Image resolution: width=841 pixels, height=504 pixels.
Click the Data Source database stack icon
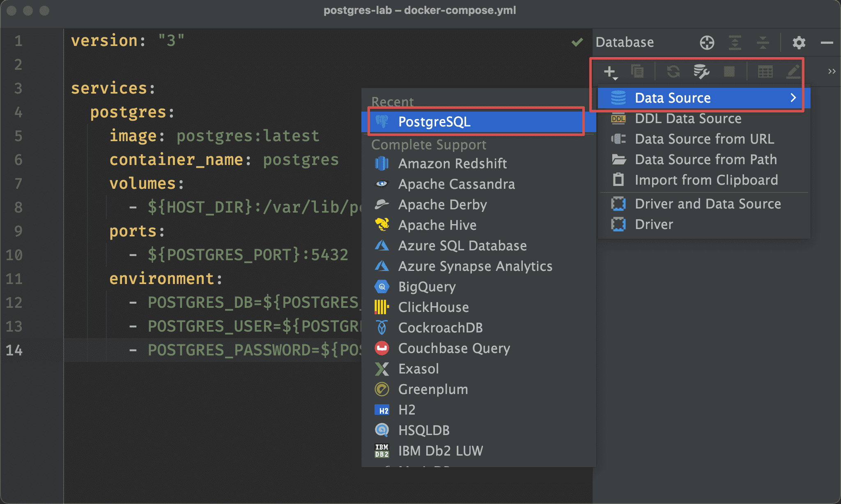click(x=618, y=98)
